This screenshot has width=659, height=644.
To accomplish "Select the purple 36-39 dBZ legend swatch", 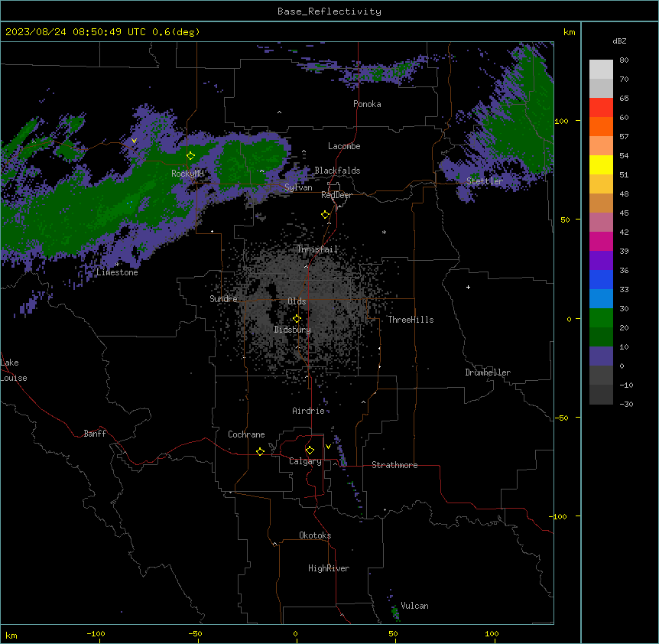I will [601, 261].
